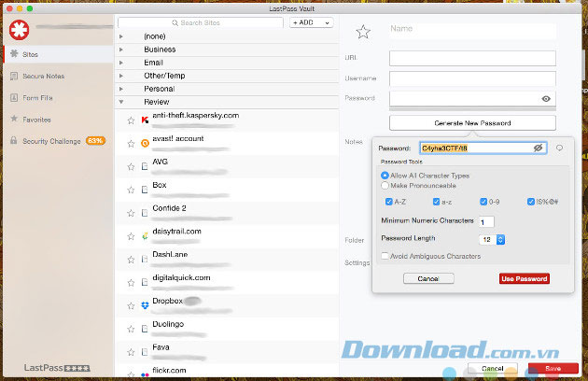Favorite the DashLane entry star

131,260
